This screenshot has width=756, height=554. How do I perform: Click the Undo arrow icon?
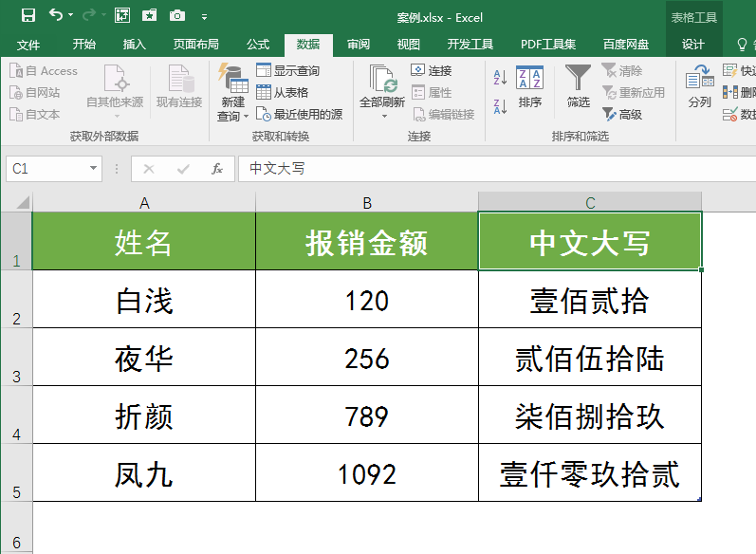55,15
